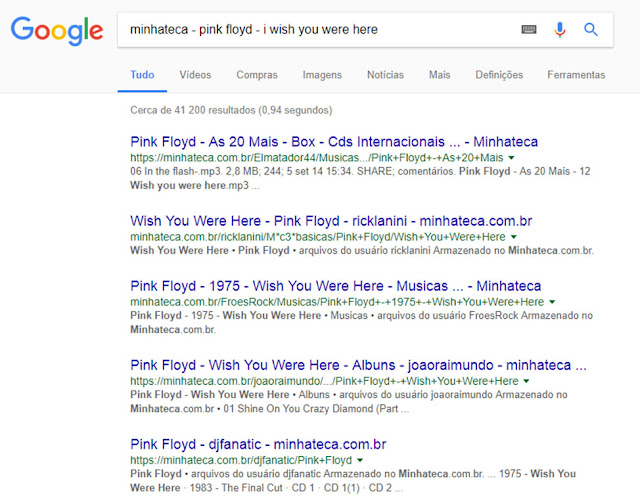This screenshot has height=500, width=640.
Task: Expand the Mais menu
Action: 440,75
